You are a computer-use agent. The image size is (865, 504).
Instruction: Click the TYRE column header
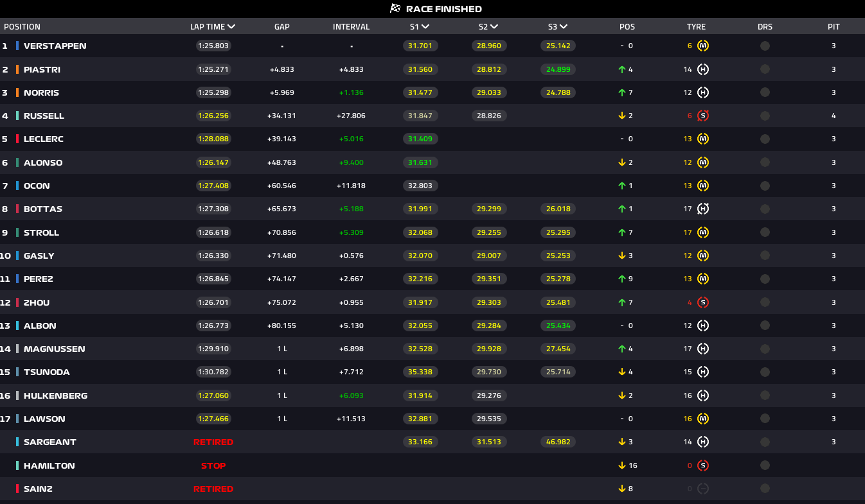click(x=696, y=27)
